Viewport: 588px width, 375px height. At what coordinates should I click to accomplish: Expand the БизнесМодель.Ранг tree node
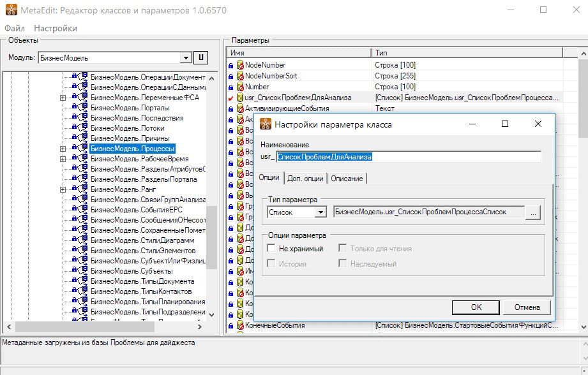tap(63, 189)
